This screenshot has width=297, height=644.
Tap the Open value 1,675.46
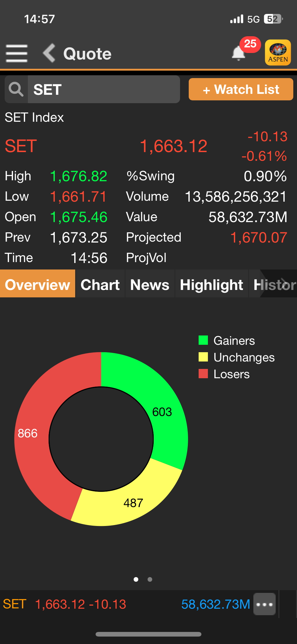(79, 217)
